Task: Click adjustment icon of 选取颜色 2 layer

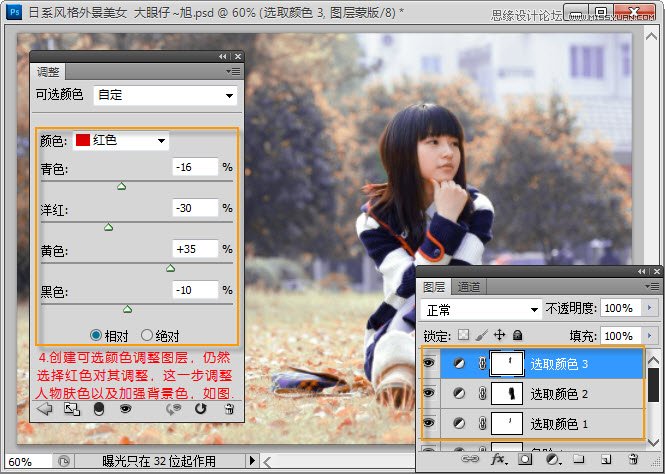Action: pyautogui.click(x=459, y=393)
